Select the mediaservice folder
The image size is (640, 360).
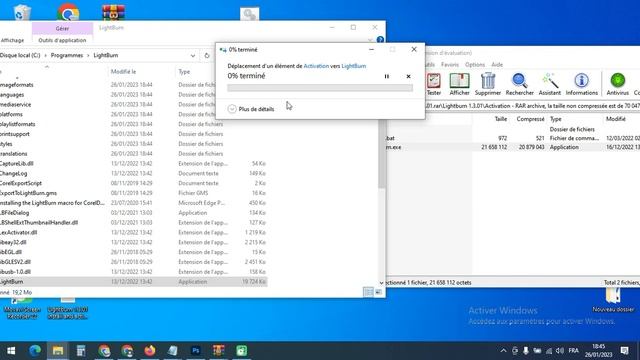(133, 104)
